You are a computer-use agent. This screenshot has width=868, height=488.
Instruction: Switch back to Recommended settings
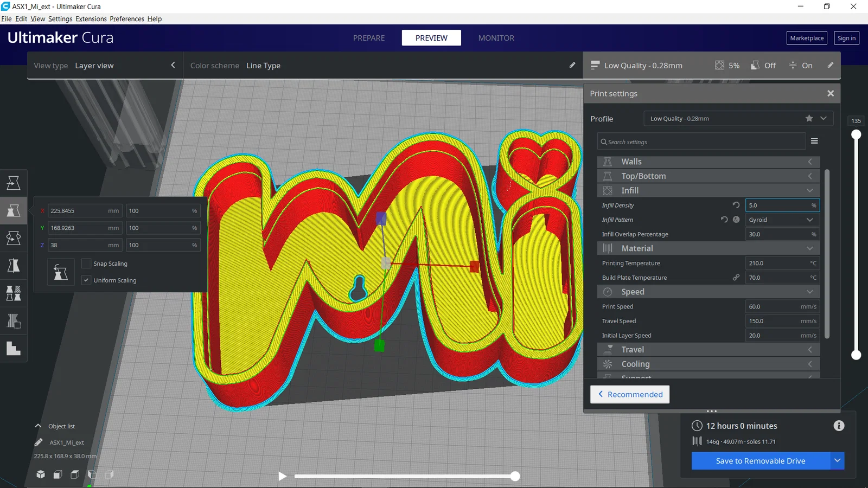(630, 394)
